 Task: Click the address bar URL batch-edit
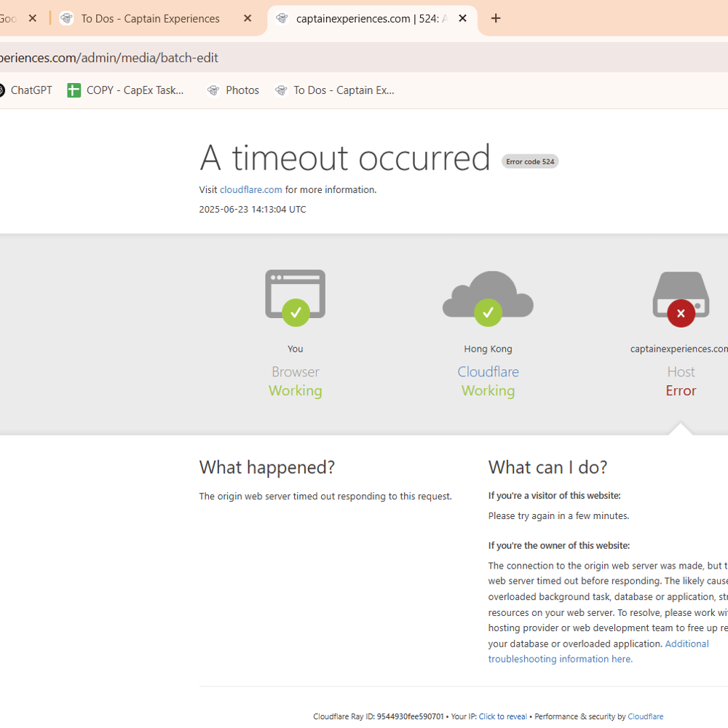pos(109,58)
